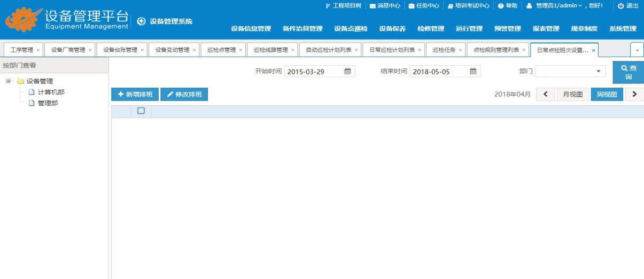The width and height of the screenshot is (644, 279).
Task: Go to next period with right arrow
Action: 634,95
